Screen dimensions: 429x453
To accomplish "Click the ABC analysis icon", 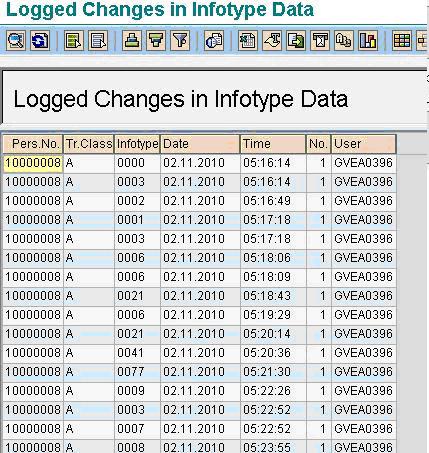I will [344, 41].
